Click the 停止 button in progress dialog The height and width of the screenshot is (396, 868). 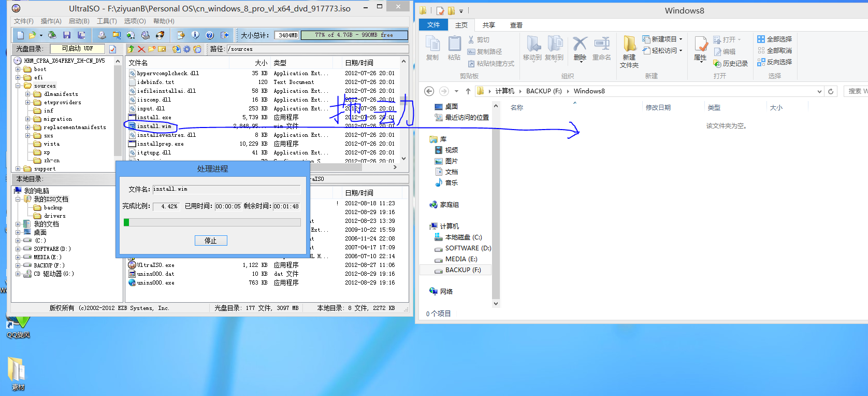(x=211, y=241)
